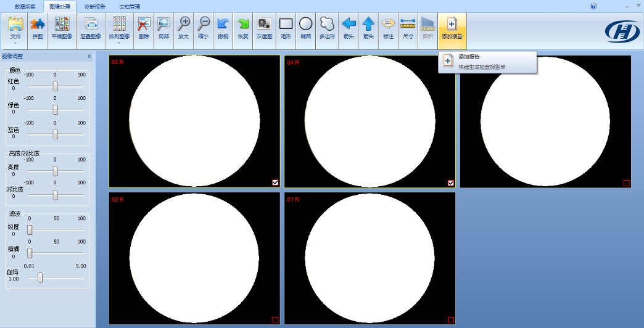Click the 缩小 zoom out icon

tap(203, 31)
